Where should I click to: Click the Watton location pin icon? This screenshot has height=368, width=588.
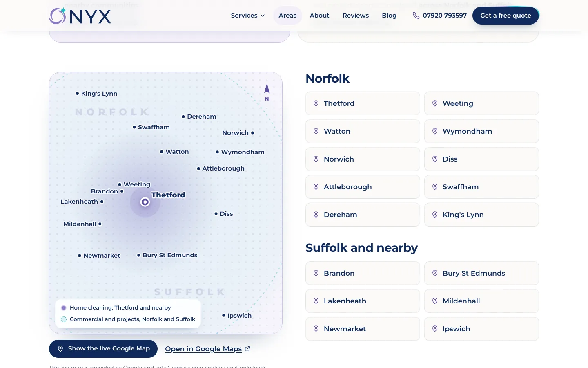pyautogui.click(x=316, y=131)
